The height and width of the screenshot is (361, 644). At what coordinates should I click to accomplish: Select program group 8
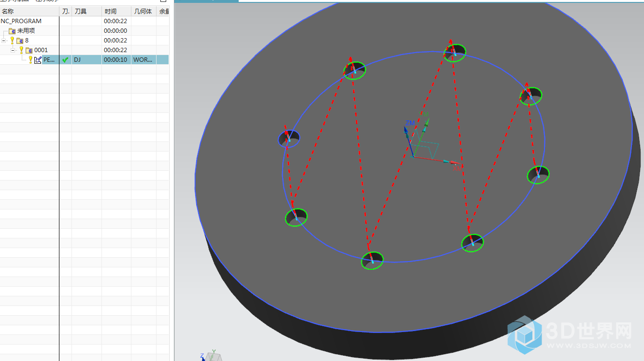27,41
